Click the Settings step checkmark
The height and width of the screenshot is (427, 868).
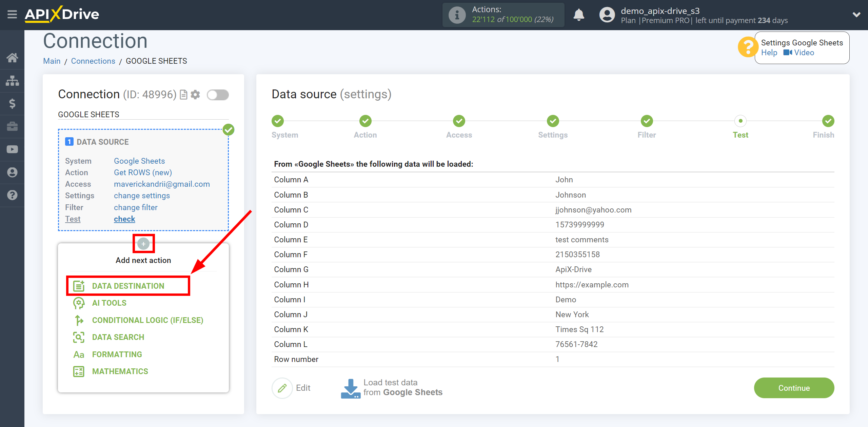pyautogui.click(x=553, y=121)
